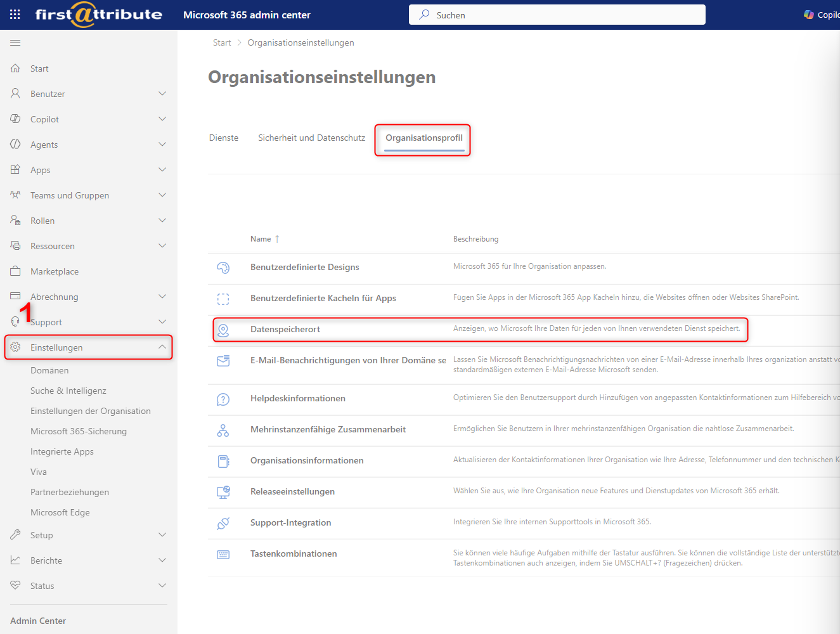The height and width of the screenshot is (634, 840).
Task: Expand the Benutzer menu chevron
Action: [162, 93]
